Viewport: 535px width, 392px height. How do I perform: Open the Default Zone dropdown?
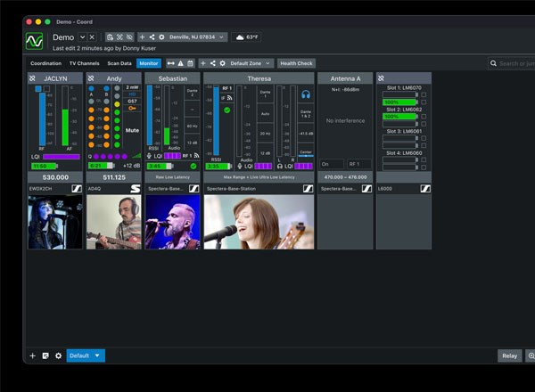(x=251, y=64)
